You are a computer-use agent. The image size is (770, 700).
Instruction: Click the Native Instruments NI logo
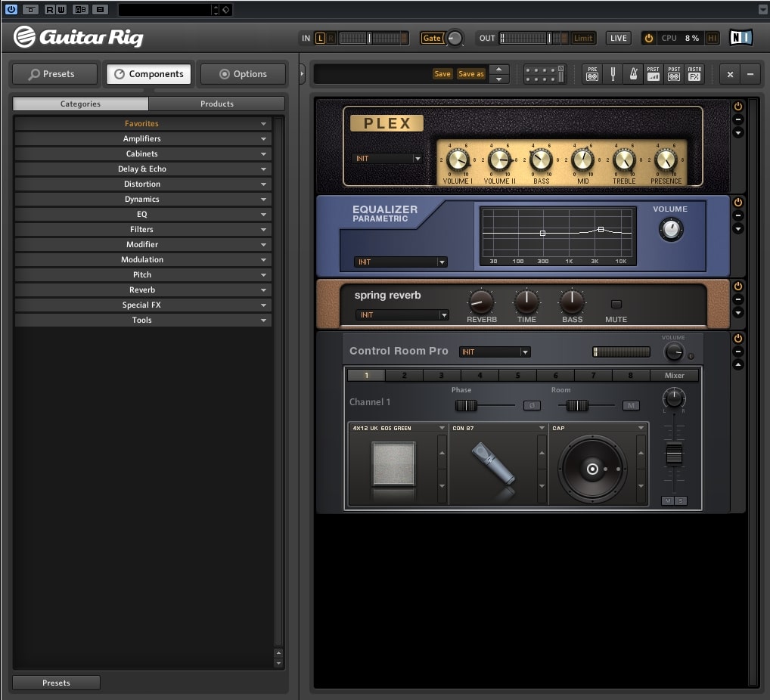click(741, 38)
